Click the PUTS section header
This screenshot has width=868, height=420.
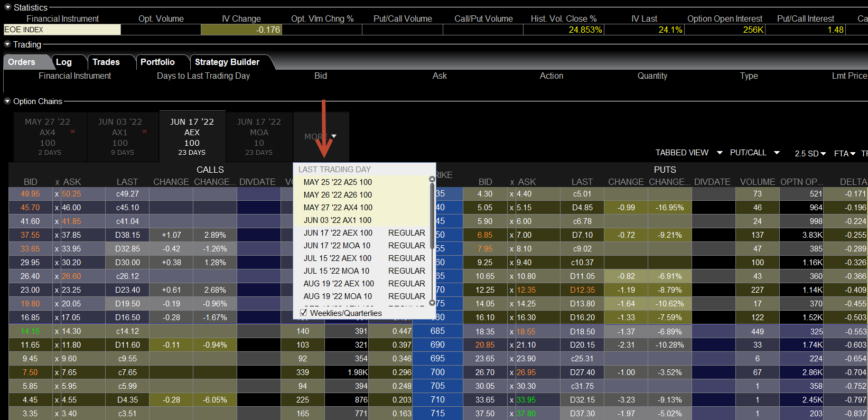click(x=665, y=170)
